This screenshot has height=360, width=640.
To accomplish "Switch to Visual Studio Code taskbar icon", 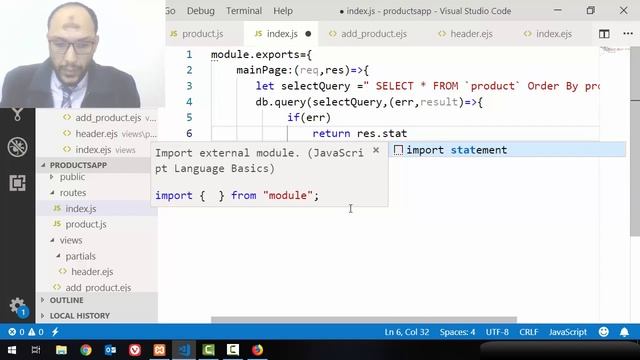I will 184,350.
